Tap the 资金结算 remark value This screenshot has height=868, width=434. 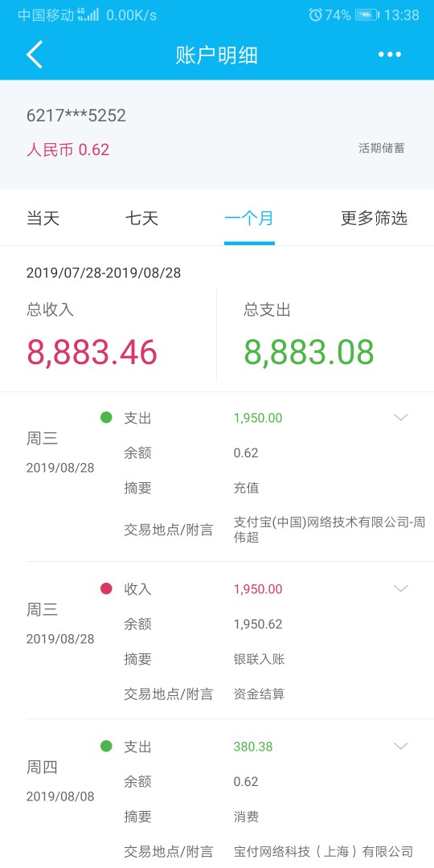259,694
